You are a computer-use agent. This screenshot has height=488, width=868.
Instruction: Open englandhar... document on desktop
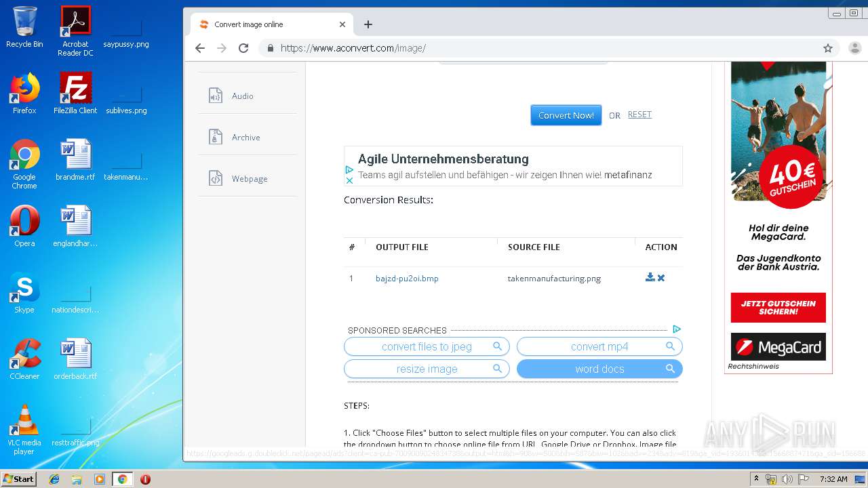pyautogui.click(x=75, y=226)
